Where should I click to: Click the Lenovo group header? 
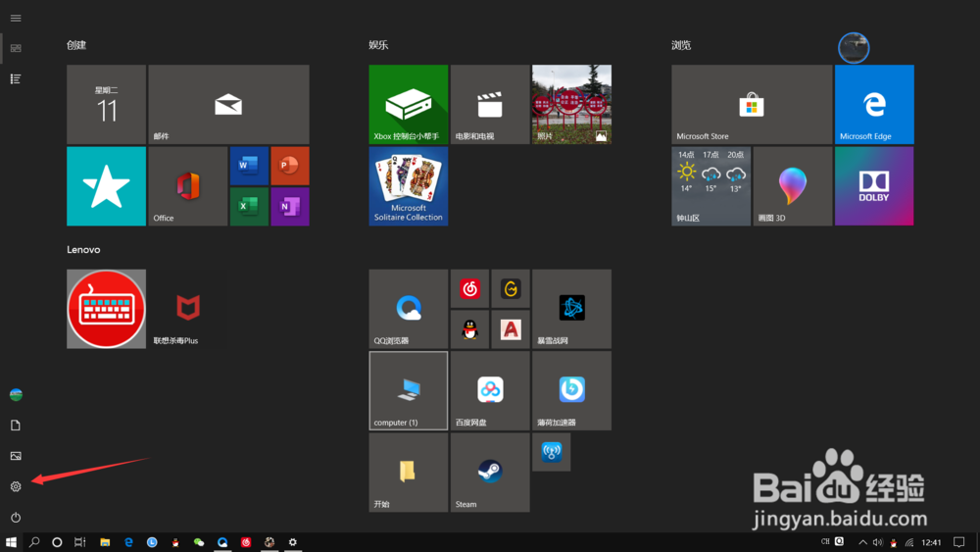(83, 249)
